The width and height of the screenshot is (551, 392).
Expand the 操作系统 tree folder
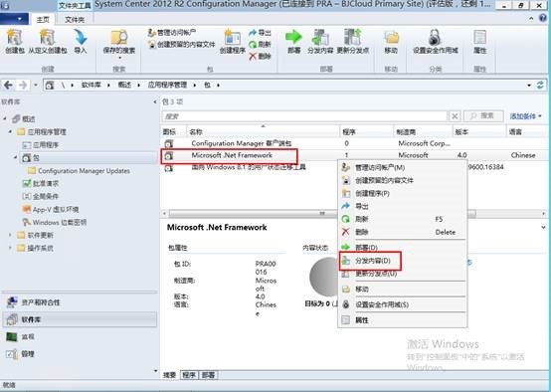click(10, 248)
